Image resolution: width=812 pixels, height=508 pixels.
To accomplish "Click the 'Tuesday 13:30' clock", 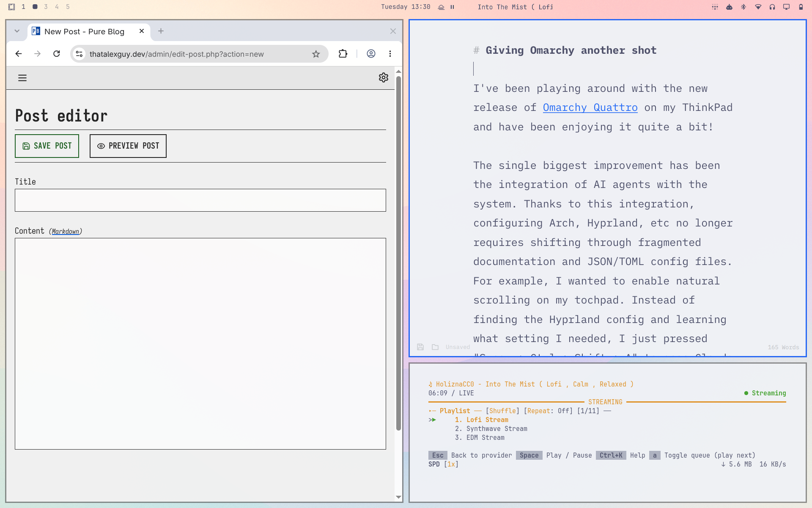I will (x=406, y=7).
